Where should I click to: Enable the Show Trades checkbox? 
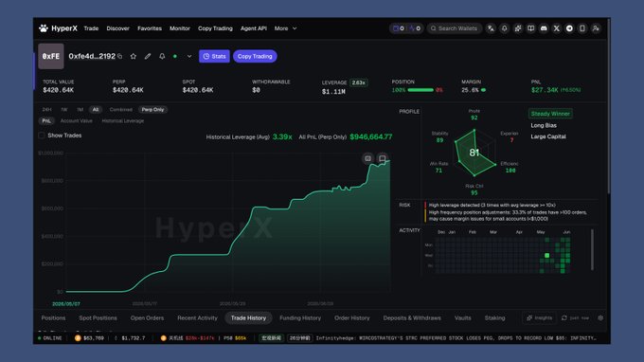pyautogui.click(x=42, y=136)
